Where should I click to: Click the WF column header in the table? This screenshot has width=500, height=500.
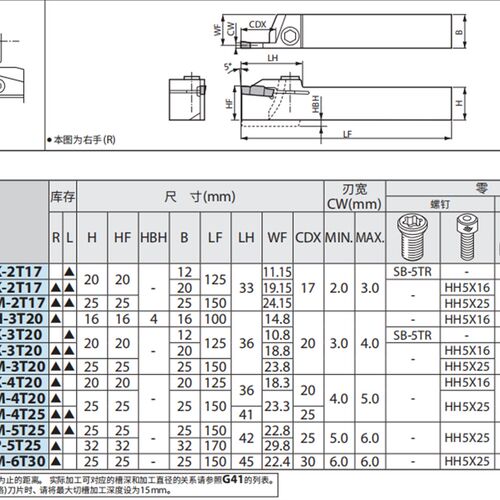pyautogui.click(x=277, y=238)
